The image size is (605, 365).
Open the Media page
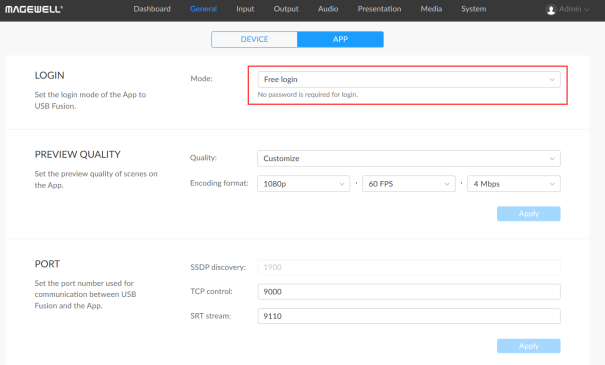(431, 9)
